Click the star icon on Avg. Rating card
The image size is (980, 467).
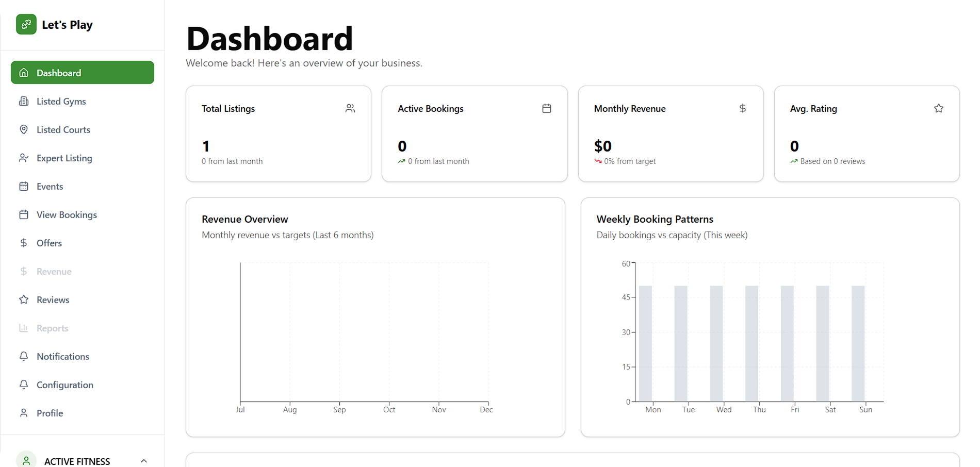click(939, 108)
